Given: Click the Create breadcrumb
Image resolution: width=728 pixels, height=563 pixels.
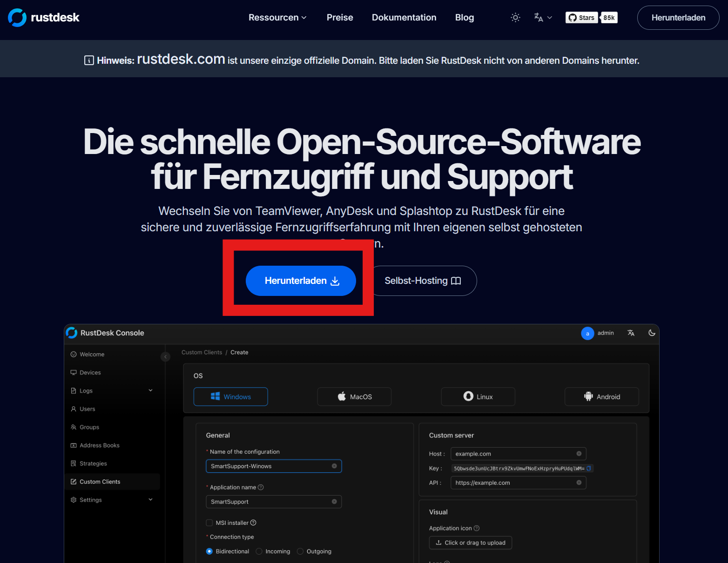Looking at the screenshot, I should tap(239, 352).
